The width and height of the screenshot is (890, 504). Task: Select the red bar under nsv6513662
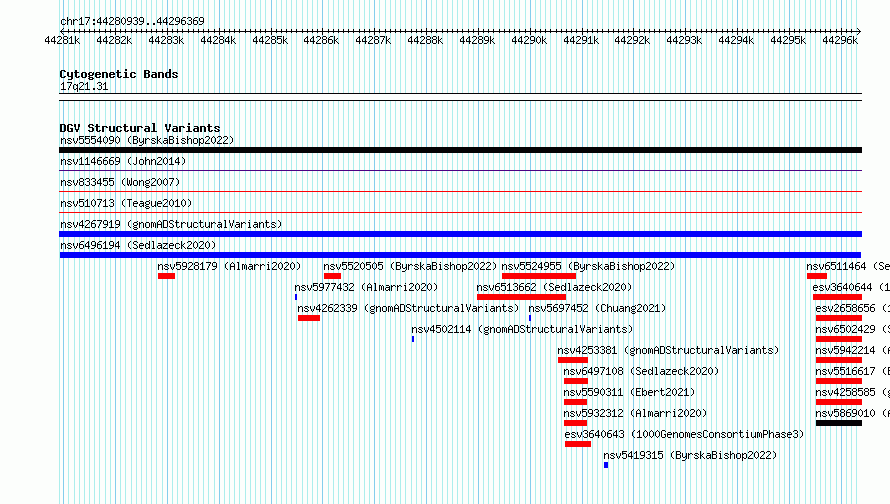pyautogui.click(x=521, y=297)
